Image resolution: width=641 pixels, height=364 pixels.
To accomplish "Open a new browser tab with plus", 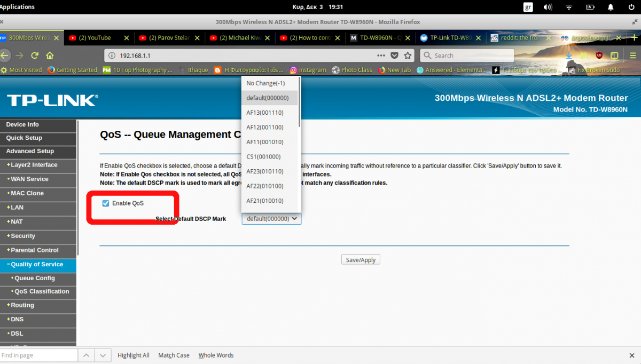I will tap(634, 38).
